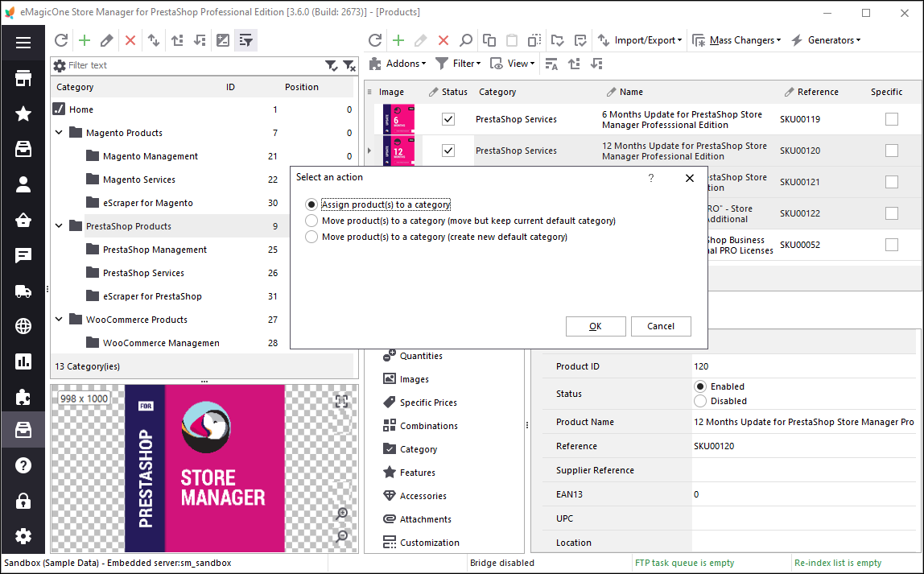Screen dimensions: 924x574
Task: Cancel the Select an action dialog
Action: (661, 327)
